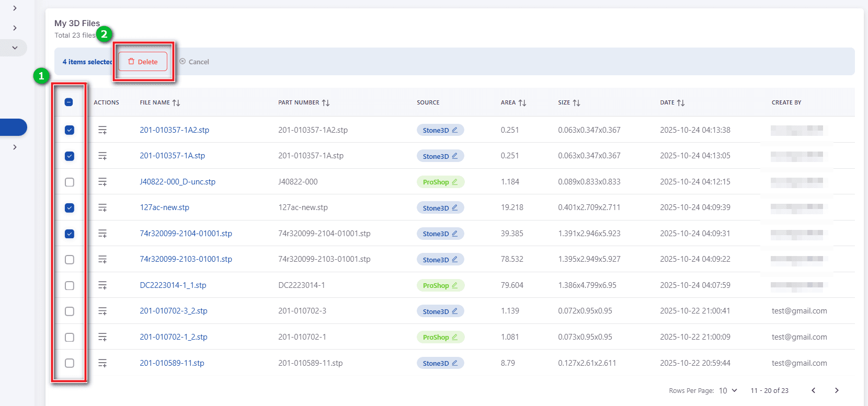Edit Stone3D source tag of 201-010357-1A.stp
868x406 pixels.
(455, 156)
